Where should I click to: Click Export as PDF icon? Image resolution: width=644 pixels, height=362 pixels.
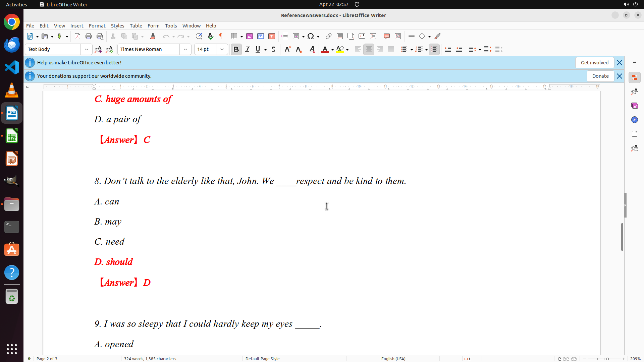(77, 36)
